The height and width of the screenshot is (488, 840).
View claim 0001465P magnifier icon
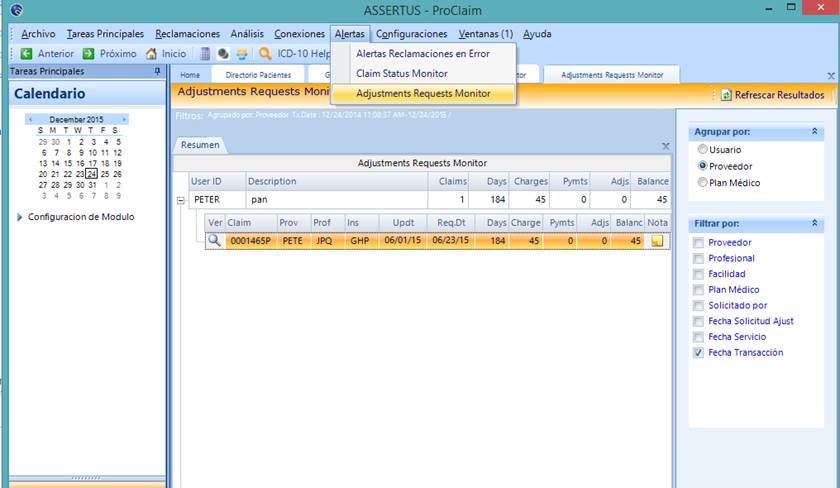click(x=214, y=241)
